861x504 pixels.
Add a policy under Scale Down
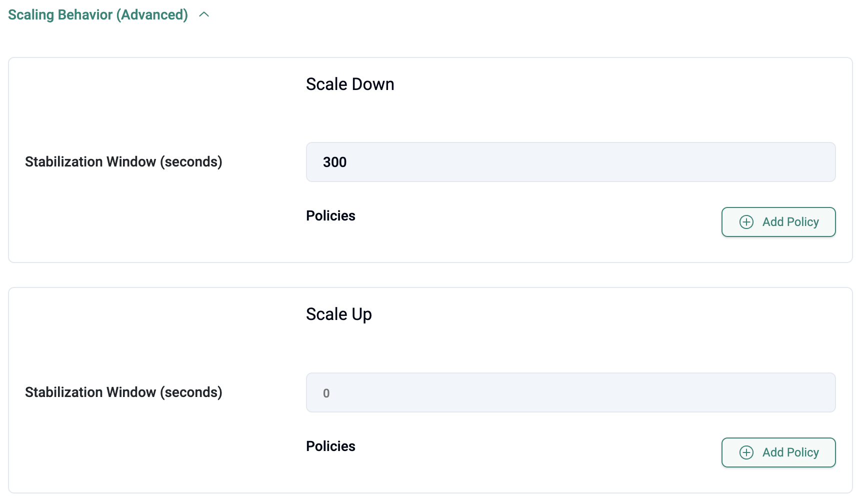[x=778, y=222]
